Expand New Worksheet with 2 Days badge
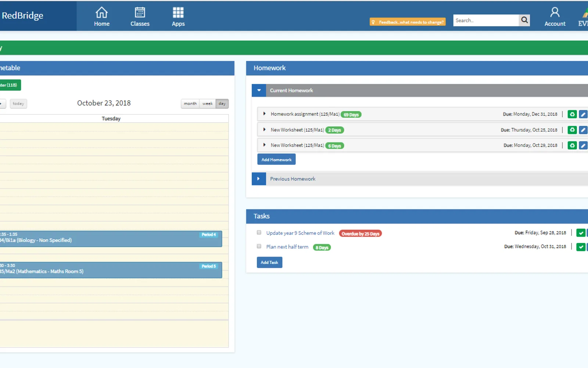The width and height of the screenshot is (588, 368). (x=264, y=130)
